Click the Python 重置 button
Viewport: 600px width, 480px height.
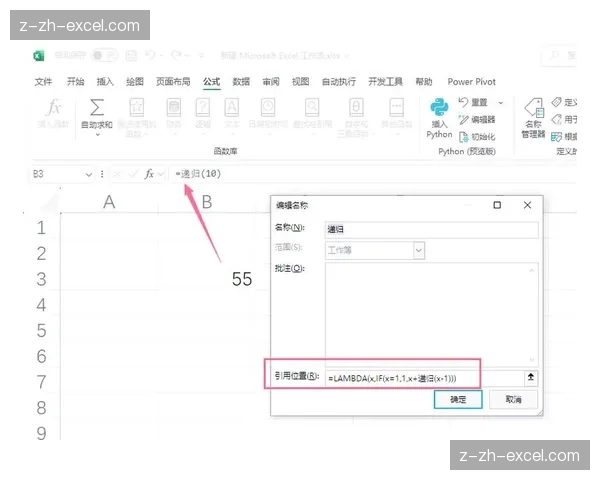pos(473,102)
